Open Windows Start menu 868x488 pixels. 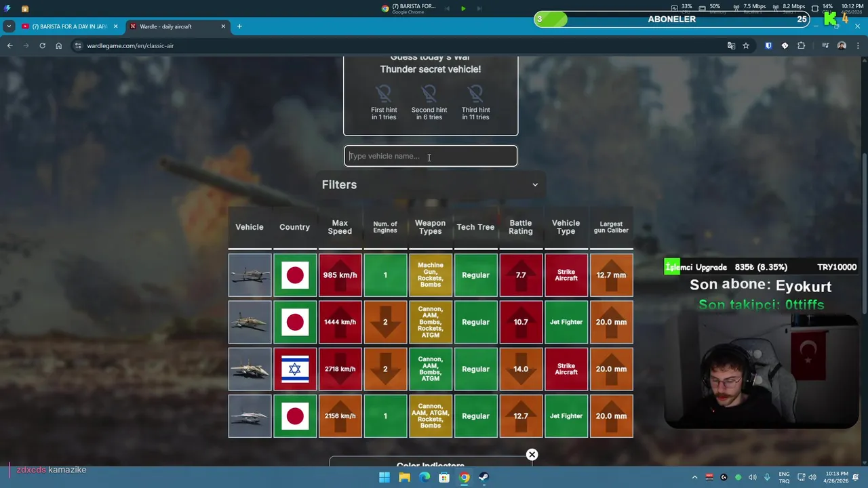[384, 477]
